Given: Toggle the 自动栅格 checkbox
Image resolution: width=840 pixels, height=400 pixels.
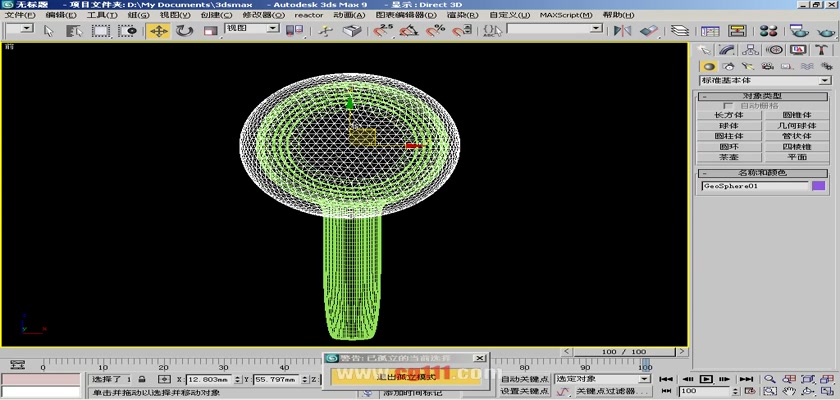Looking at the screenshot, I should pyautogui.click(x=729, y=105).
